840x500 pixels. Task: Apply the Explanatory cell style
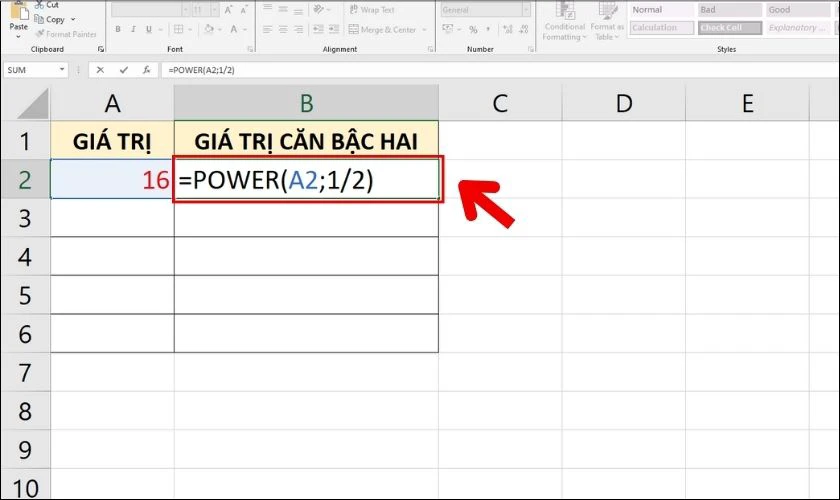(x=798, y=27)
